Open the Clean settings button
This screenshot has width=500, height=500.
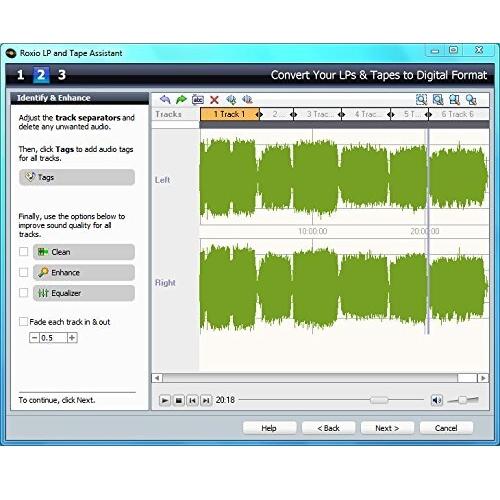(x=84, y=252)
